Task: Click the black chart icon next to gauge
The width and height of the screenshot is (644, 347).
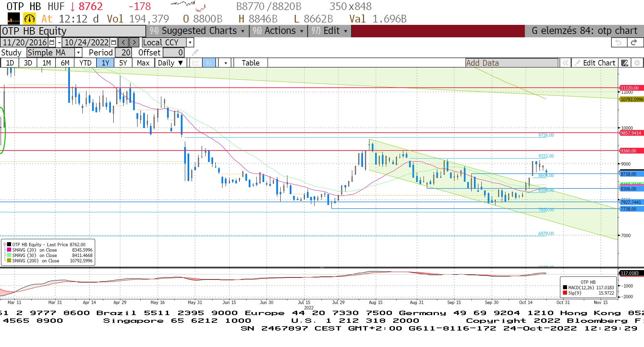Action: tap(14, 19)
